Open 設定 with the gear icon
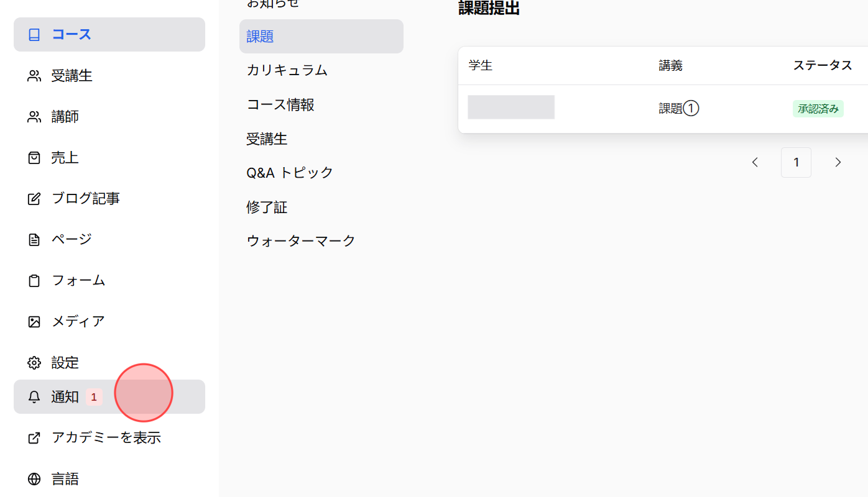 click(34, 362)
